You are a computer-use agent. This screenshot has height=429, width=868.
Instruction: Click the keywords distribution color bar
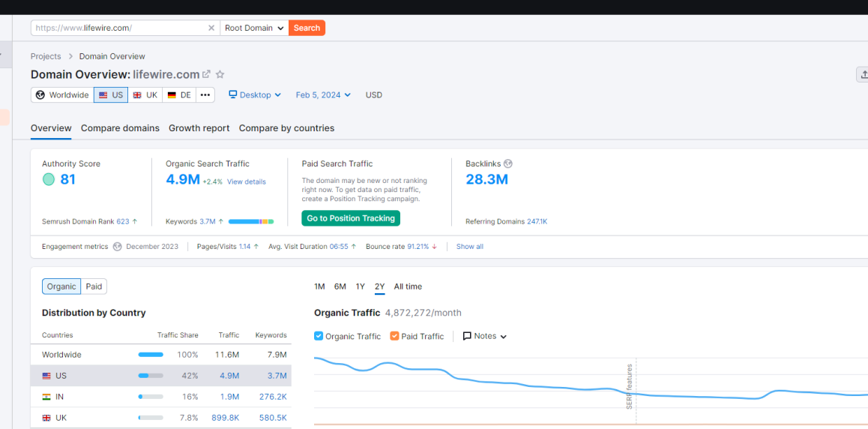pyautogui.click(x=251, y=221)
